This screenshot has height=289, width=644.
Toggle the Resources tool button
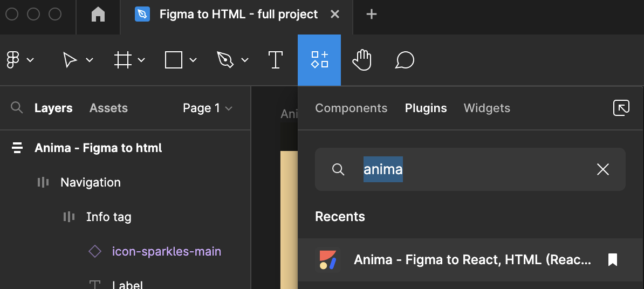click(319, 60)
